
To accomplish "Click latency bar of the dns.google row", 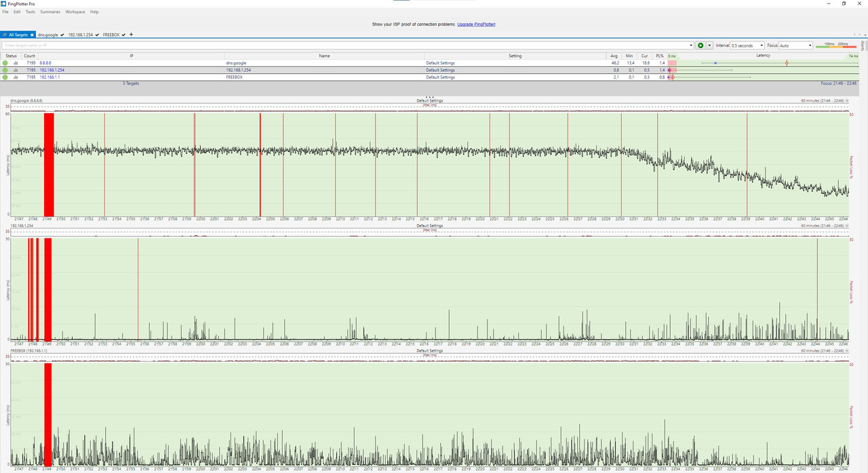I will click(x=764, y=63).
